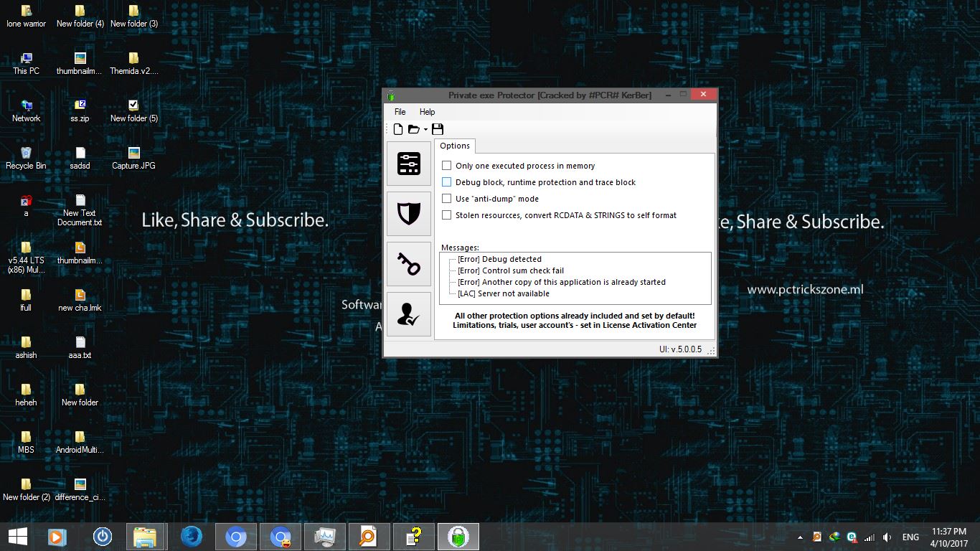Open the user account checkmark side button

pyautogui.click(x=409, y=314)
